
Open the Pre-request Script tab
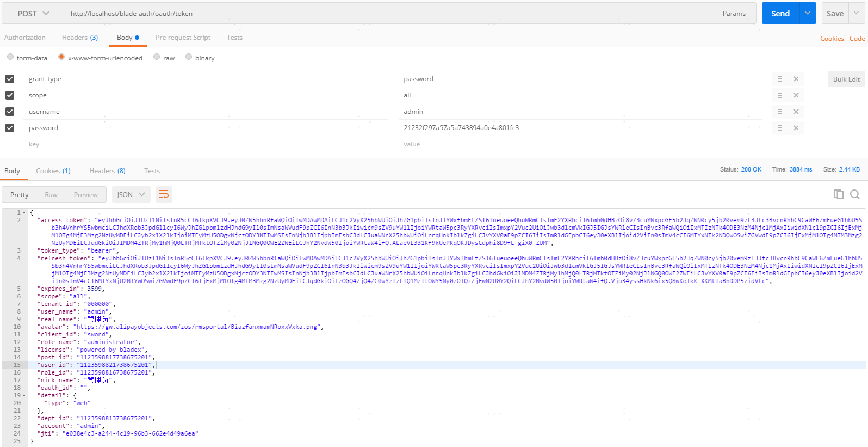[183, 38]
